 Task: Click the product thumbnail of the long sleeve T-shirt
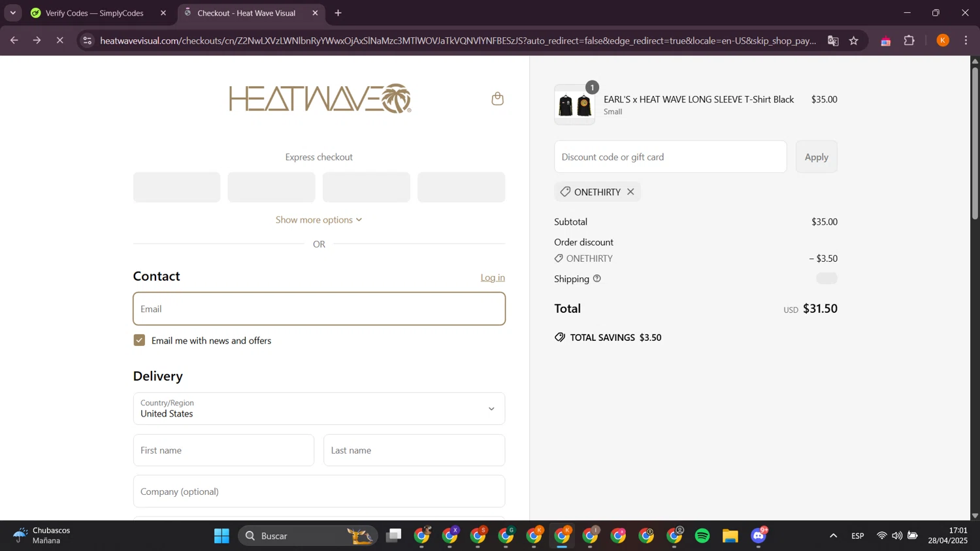pos(575,104)
